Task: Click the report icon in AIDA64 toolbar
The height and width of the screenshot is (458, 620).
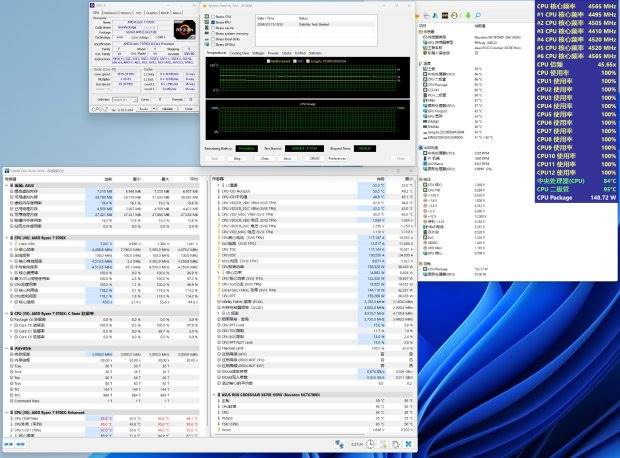Action: pyautogui.click(x=426, y=15)
